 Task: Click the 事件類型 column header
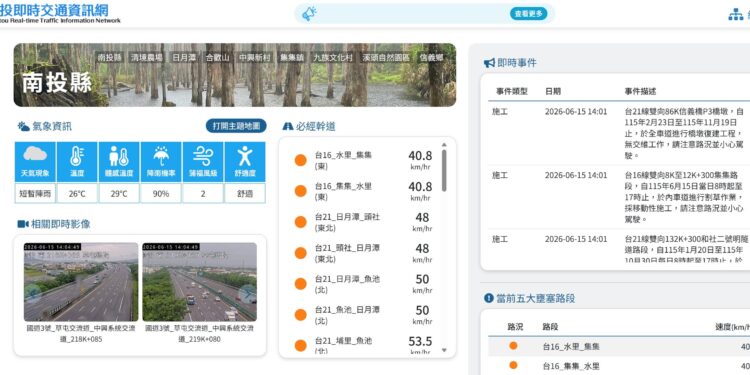[x=512, y=91]
